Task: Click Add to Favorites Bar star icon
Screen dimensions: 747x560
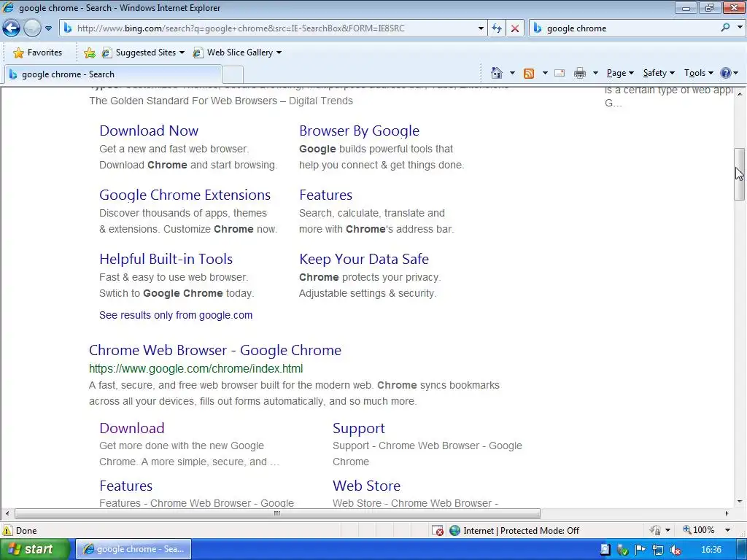Action: coord(89,52)
